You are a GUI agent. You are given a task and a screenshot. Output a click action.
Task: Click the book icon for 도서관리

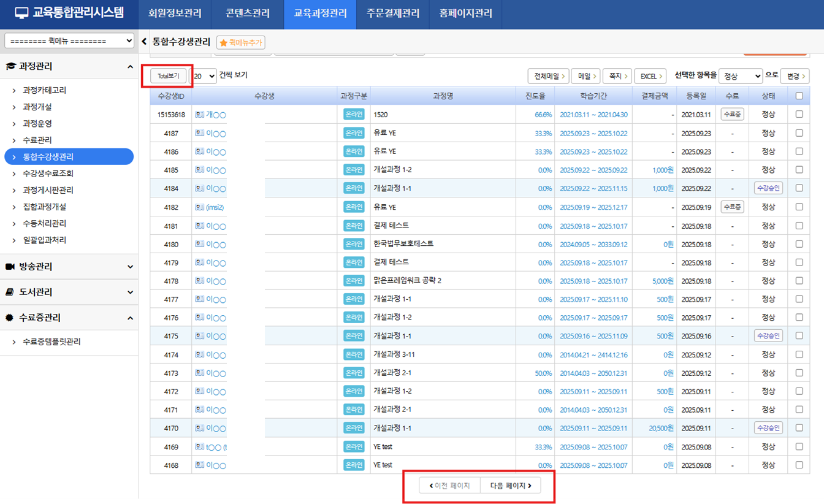pos(10,292)
